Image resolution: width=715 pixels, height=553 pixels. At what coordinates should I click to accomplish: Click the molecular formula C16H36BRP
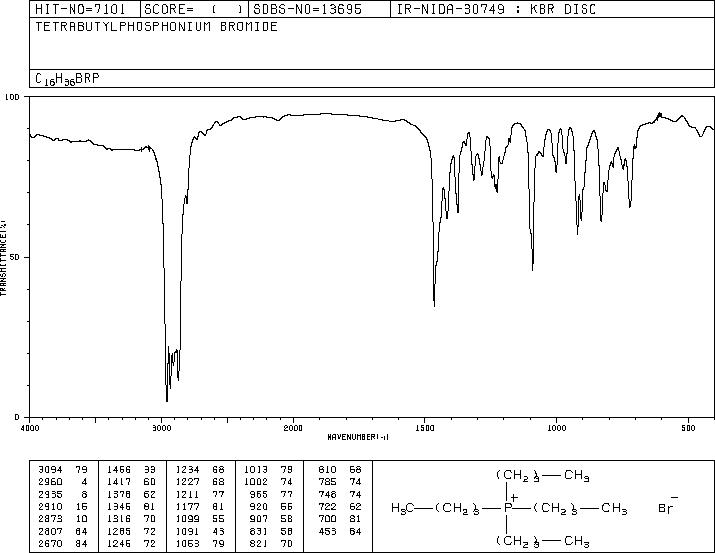point(67,79)
